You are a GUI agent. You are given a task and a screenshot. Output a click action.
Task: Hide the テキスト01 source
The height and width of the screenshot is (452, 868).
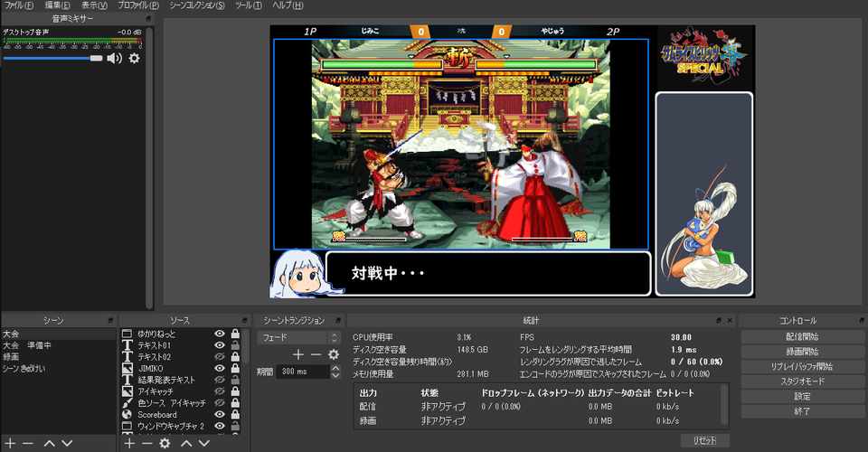pyautogui.click(x=220, y=344)
